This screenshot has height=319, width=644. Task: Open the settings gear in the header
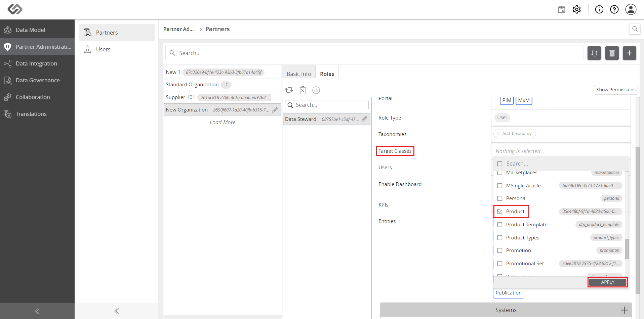click(x=577, y=9)
